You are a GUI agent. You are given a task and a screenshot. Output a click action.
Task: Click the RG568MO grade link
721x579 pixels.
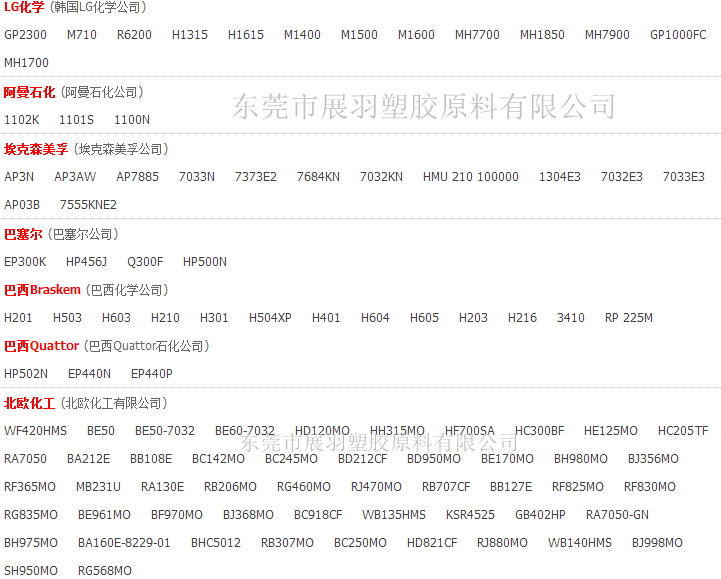pyautogui.click(x=104, y=571)
